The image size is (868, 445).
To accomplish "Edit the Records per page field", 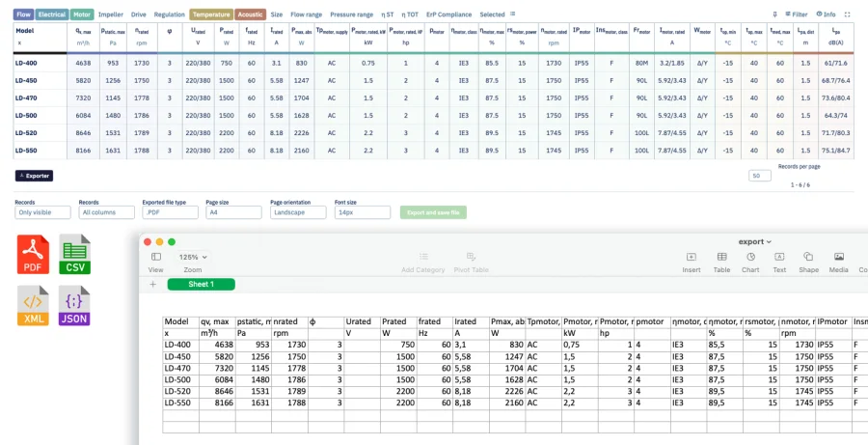I will point(760,176).
